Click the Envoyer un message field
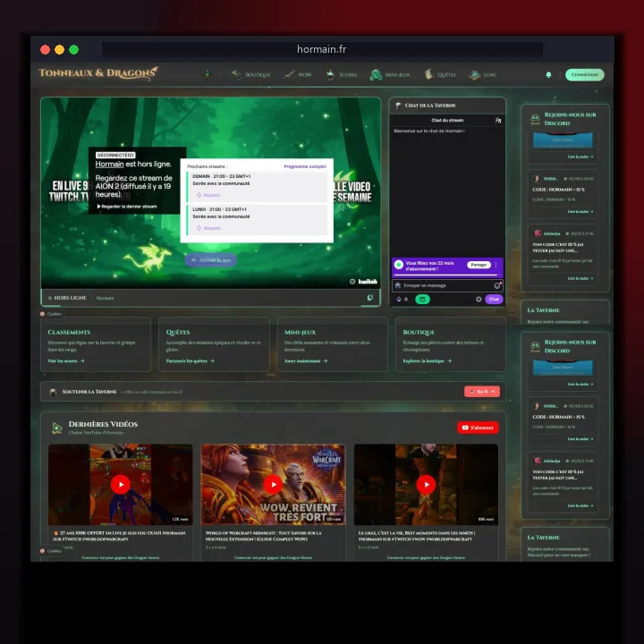 pyautogui.click(x=447, y=285)
